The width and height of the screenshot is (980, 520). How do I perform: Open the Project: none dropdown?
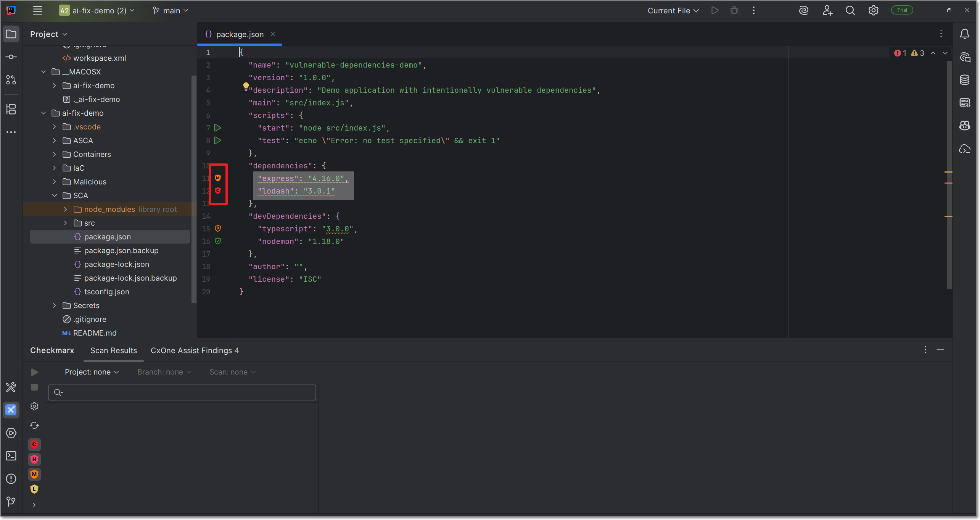pyautogui.click(x=92, y=372)
